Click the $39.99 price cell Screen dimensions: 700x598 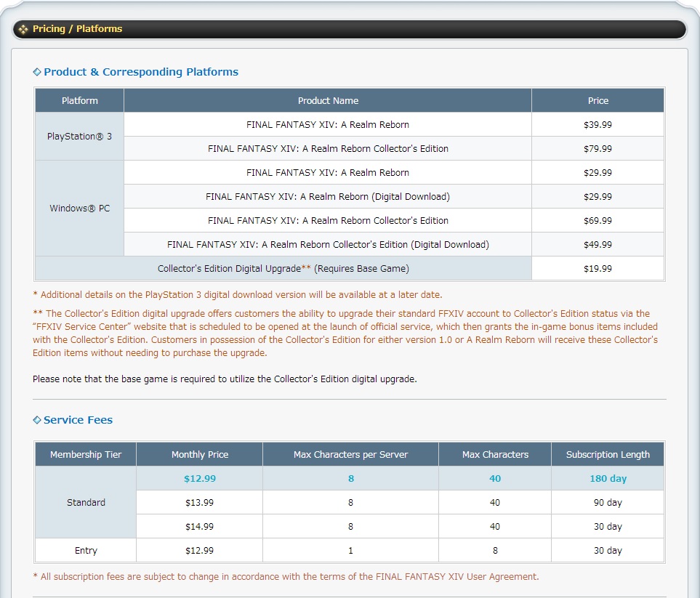[x=598, y=124]
